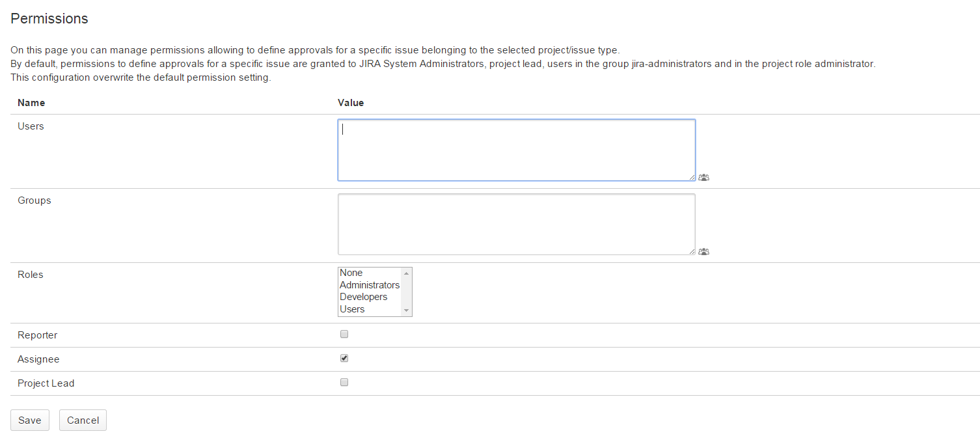Cancel the permission changes
The width and height of the screenshot is (980, 440).
tap(83, 420)
